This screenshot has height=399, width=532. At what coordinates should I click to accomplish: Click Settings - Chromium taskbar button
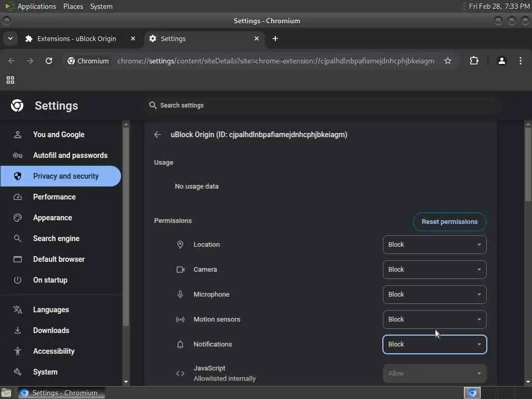point(61,393)
